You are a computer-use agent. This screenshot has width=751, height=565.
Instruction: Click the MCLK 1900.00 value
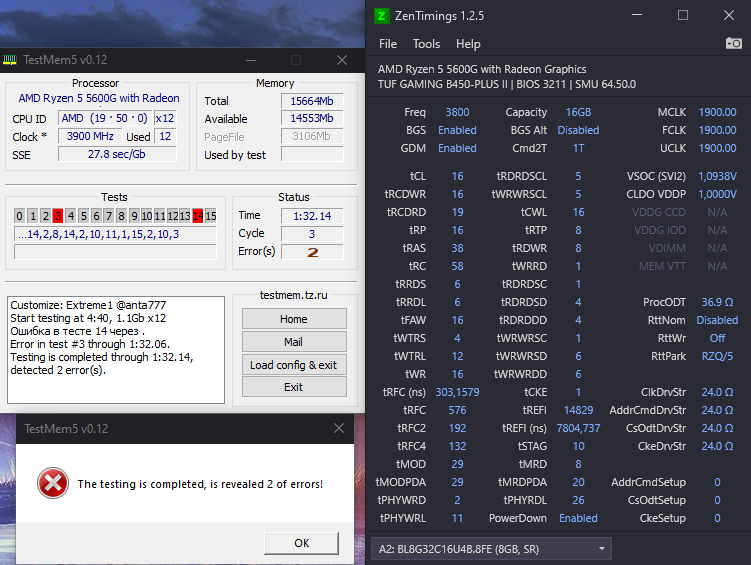point(717,112)
